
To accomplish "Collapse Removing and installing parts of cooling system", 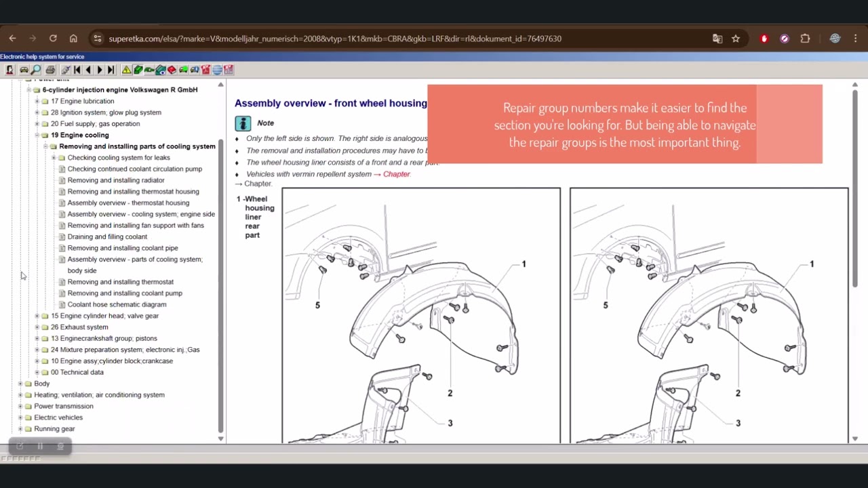I will point(45,146).
